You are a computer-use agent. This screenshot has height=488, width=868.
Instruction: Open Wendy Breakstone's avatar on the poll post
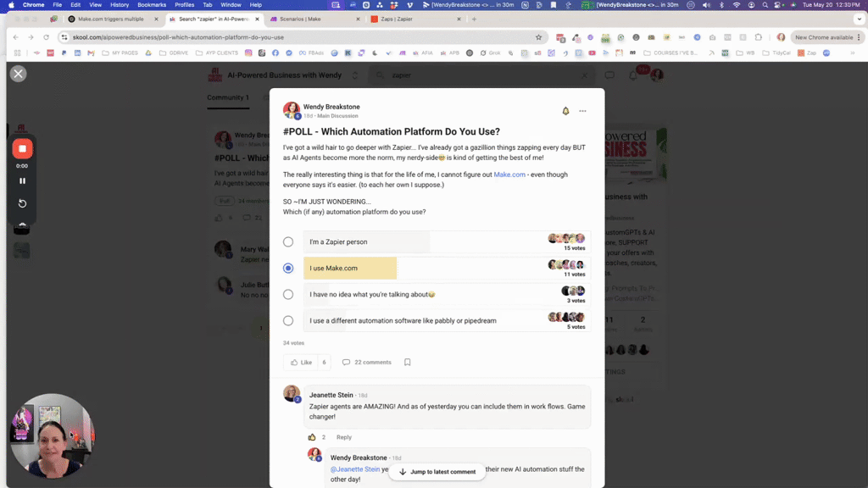point(292,110)
